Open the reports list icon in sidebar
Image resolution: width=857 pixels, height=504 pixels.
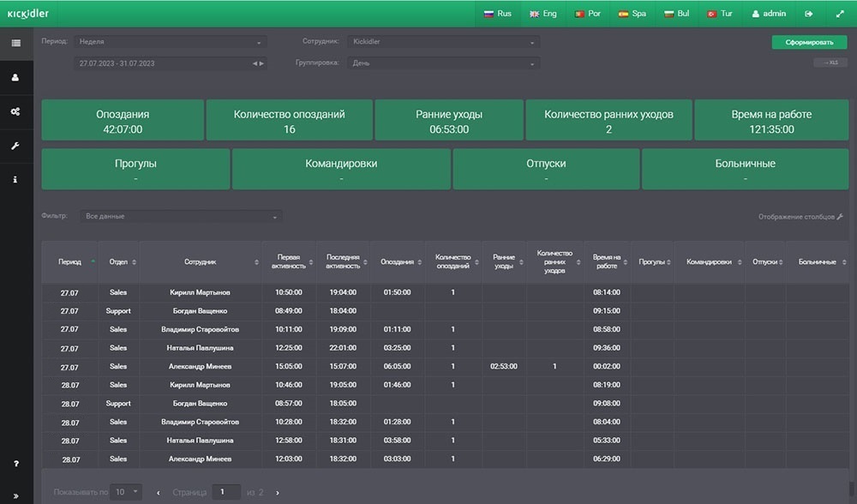click(x=16, y=42)
